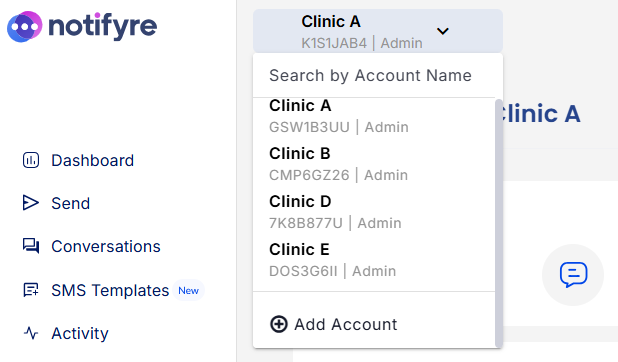Switch to Clinic D account
The image size is (618, 362).
click(x=374, y=212)
